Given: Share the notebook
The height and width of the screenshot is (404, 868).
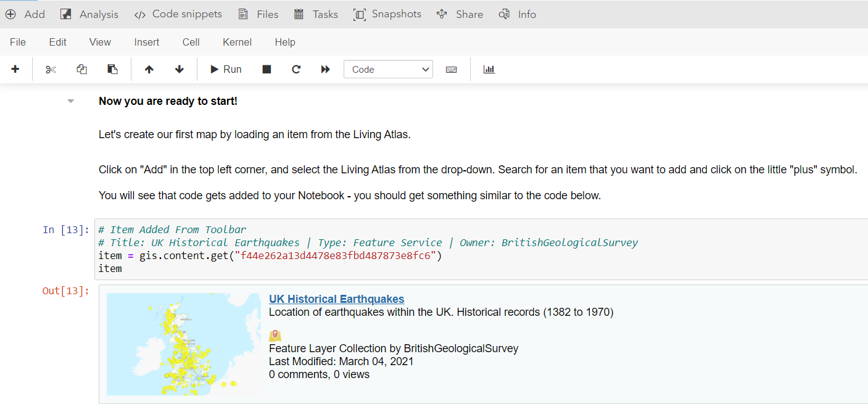Looking at the screenshot, I should point(460,14).
